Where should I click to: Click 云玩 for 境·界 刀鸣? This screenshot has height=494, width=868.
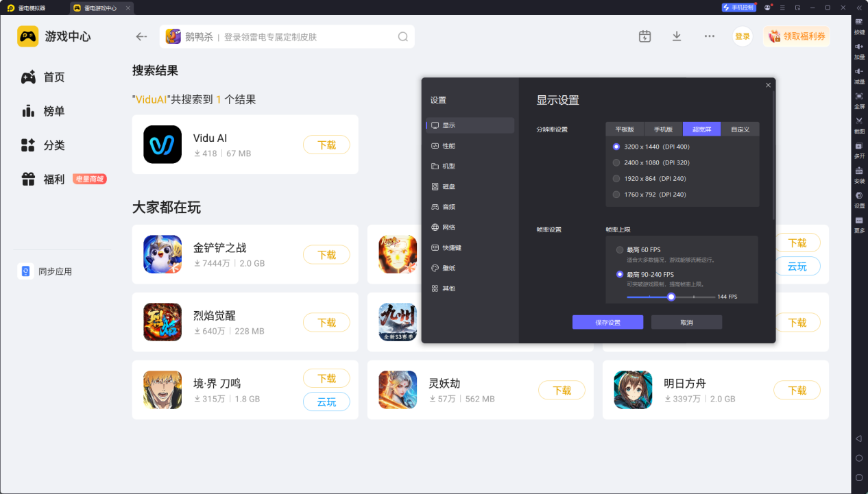[x=326, y=402]
